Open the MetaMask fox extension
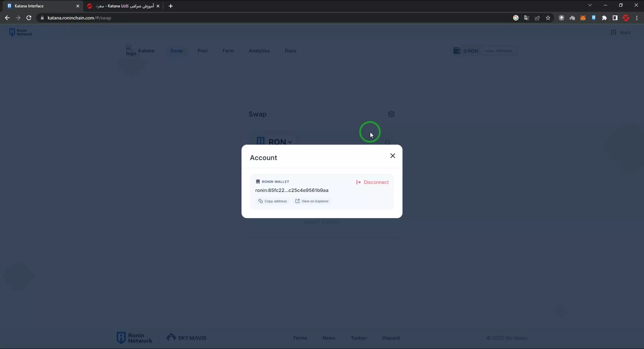The width and height of the screenshot is (644, 349). click(583, 18)
